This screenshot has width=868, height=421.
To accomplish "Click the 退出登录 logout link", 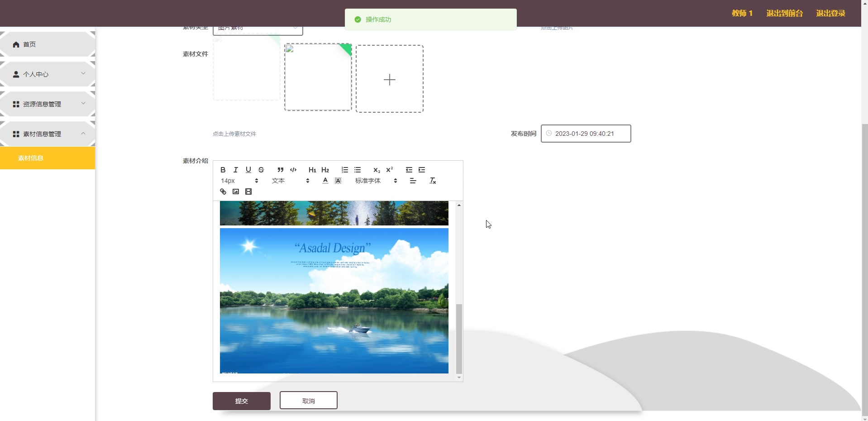I will click(x=831, y=13).
